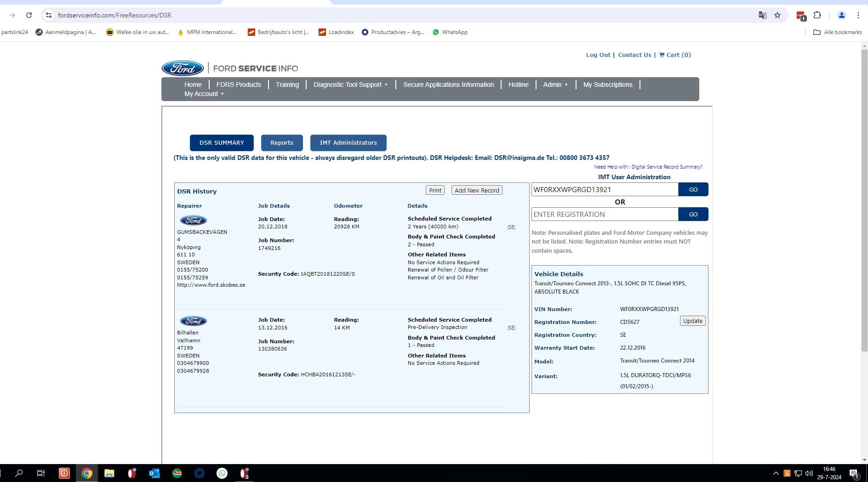The width and height of the screenshot is (868, 482).
Task: Open the Hotline menu item
Action: pos(518,85)
